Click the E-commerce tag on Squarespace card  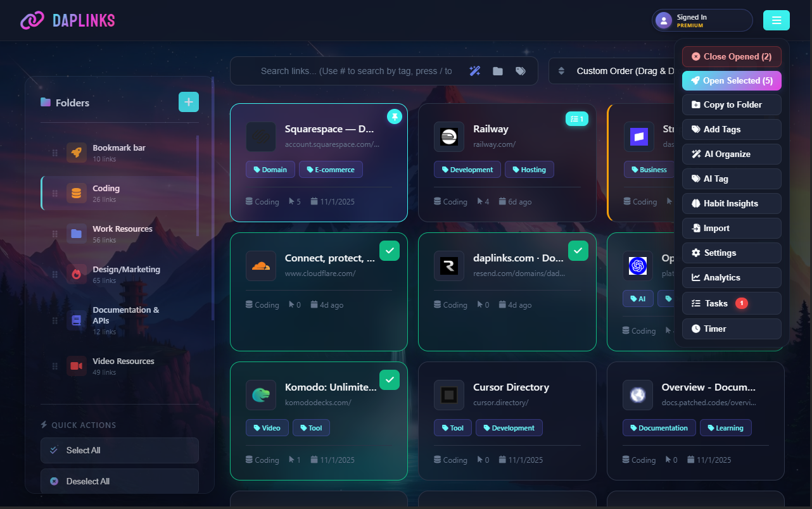point(331,170)
